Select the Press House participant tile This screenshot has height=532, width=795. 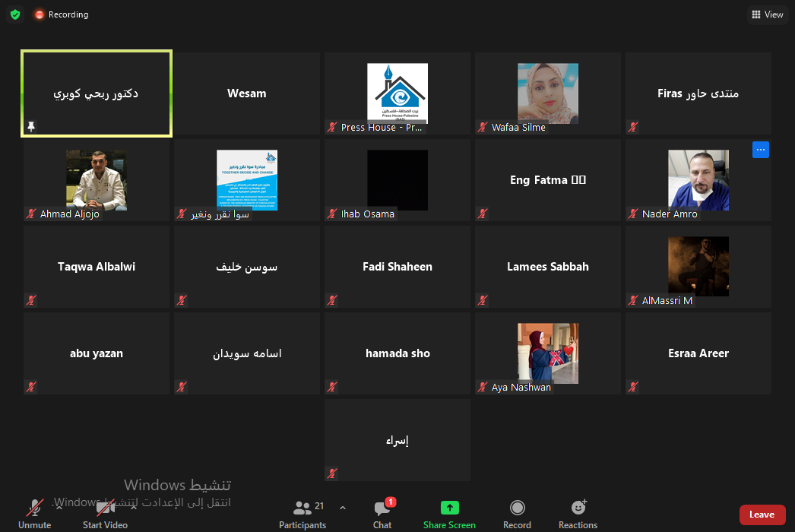coord(397,94)
